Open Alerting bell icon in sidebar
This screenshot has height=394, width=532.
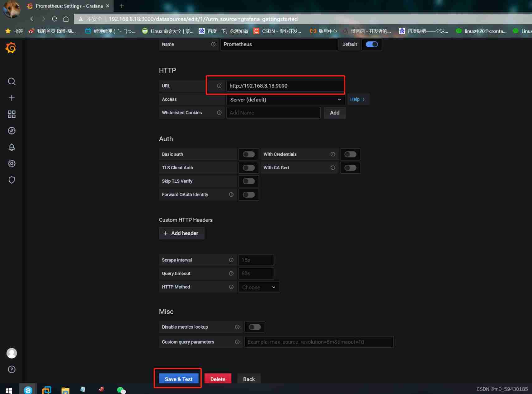click(x=12, y=147)
